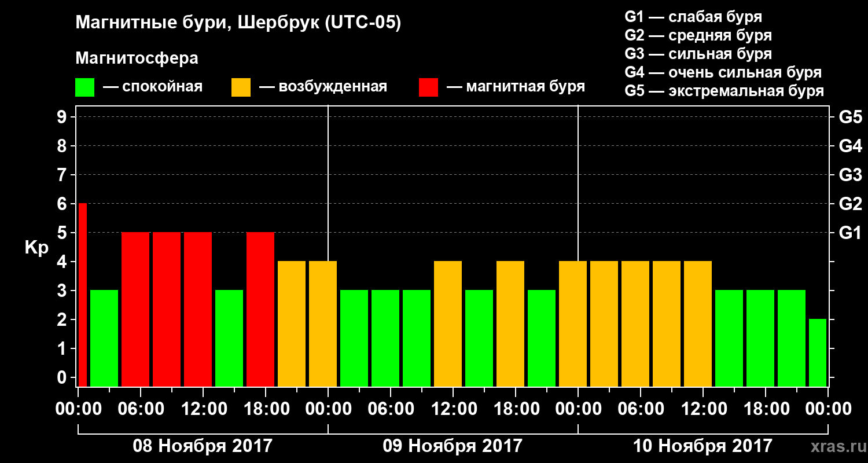The image size is (868, 463).
Task: Click the 'G4 — очень сильная буря' legend line
Action: [x=723, y=72]
